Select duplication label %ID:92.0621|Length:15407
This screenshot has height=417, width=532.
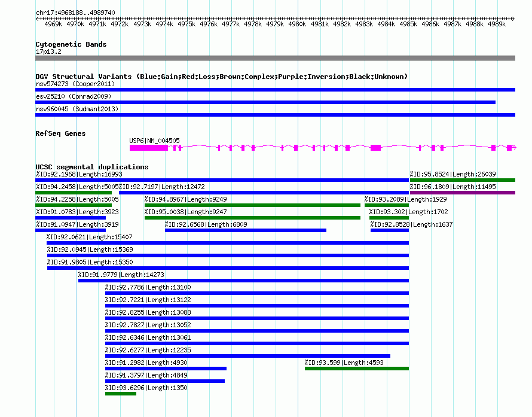point(90,237)
